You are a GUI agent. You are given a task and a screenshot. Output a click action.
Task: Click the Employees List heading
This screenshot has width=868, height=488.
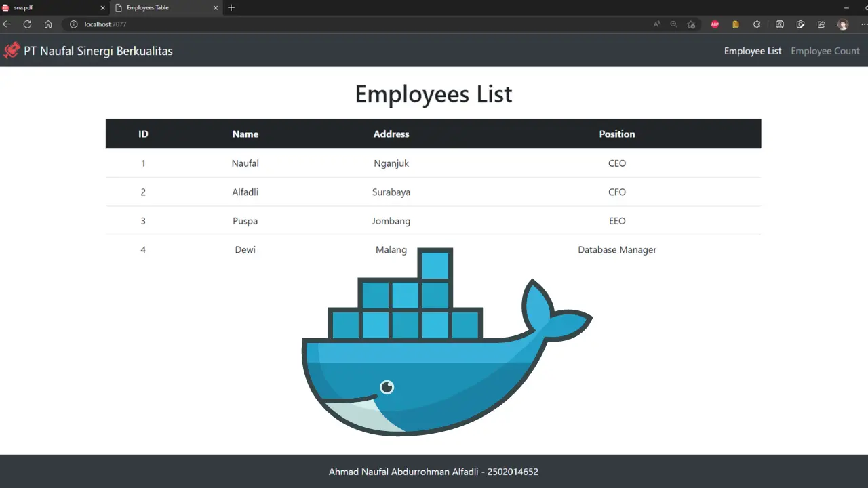(x=433, y=94)
